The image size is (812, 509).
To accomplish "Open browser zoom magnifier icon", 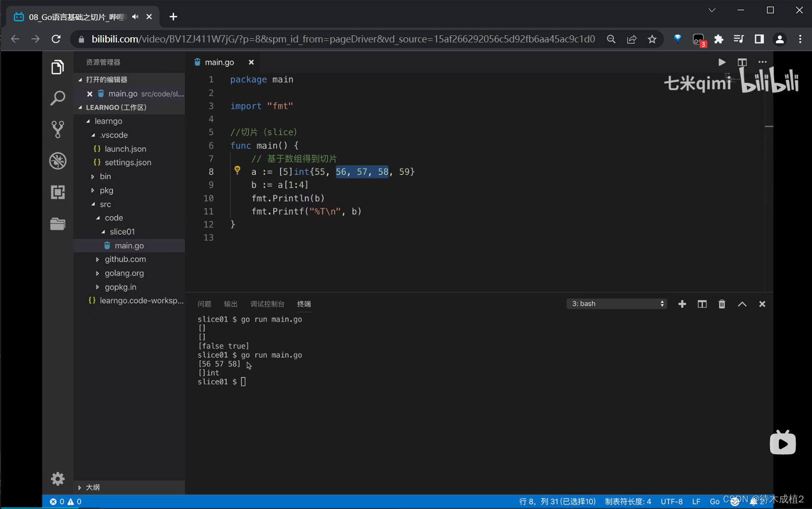I will coord(611,39).
